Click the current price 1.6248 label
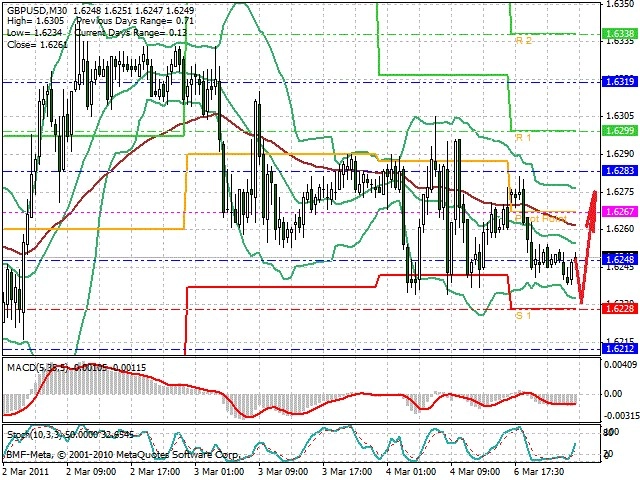Screen dimensions: 640x480 coord(620,259)
